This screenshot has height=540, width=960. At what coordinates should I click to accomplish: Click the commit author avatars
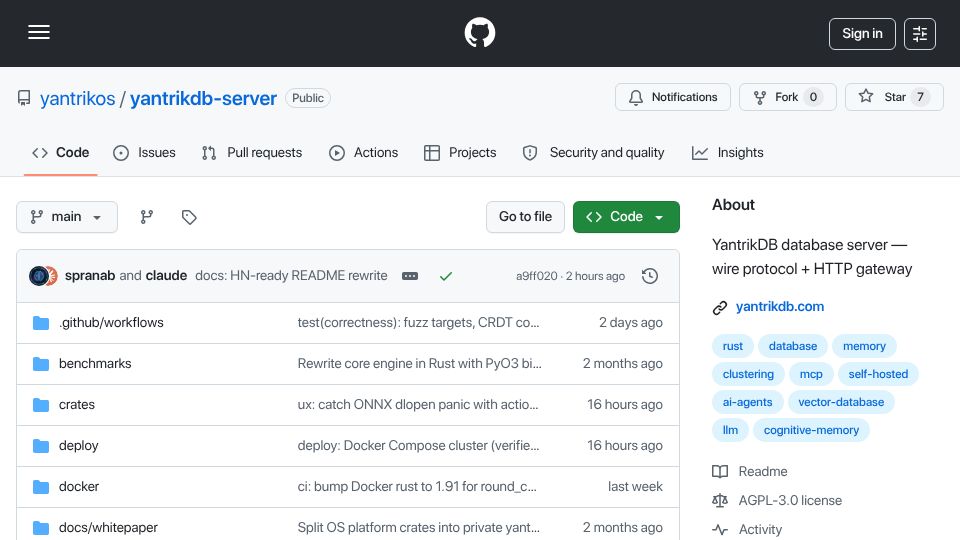[x=43, y=276]
